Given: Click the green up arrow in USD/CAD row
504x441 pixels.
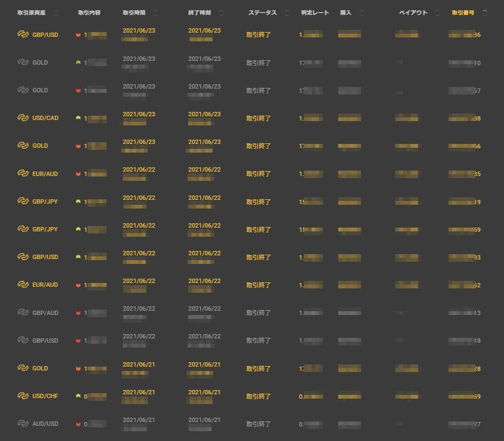Looking at the screenshot, I should coord(78,118).
